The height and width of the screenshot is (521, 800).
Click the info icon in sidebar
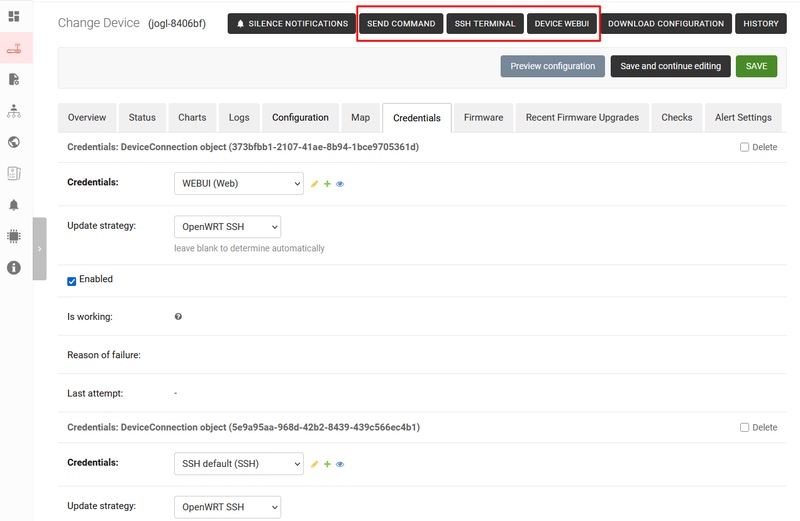point(14,268)
